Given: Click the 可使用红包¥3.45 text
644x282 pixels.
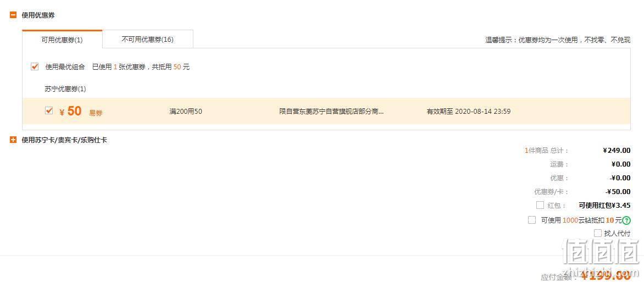Looking at the screenshot, I should [x=604, y=205].
